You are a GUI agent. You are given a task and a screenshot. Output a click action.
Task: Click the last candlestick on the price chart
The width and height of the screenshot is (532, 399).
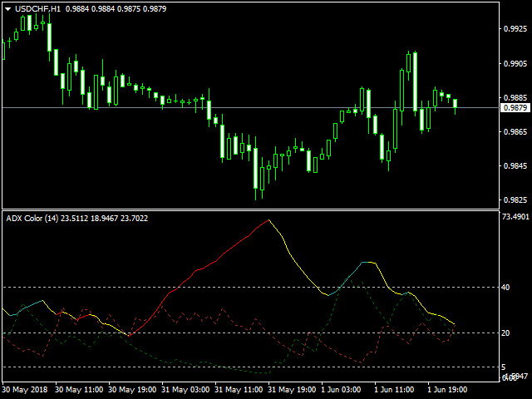(455, 104)
